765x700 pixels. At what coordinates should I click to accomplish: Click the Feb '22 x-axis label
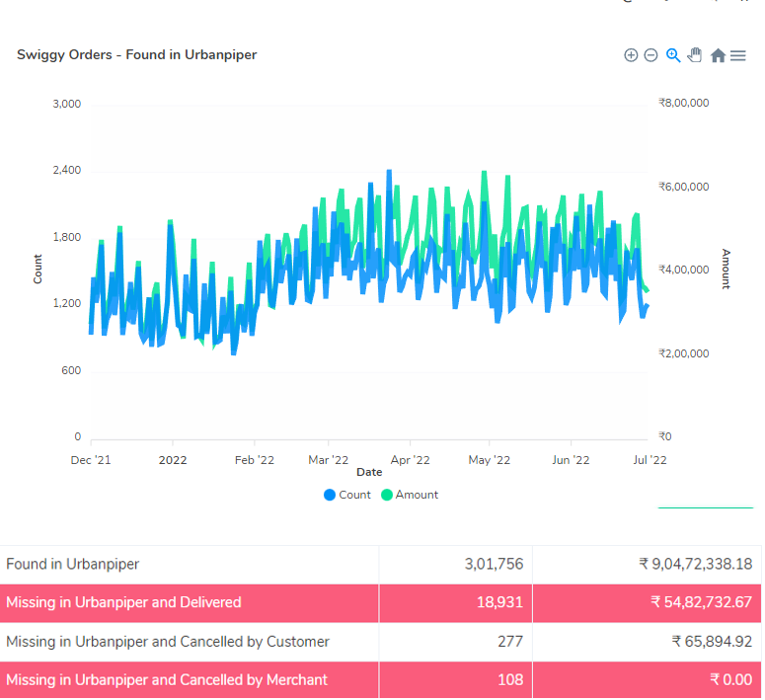point(255,460)
